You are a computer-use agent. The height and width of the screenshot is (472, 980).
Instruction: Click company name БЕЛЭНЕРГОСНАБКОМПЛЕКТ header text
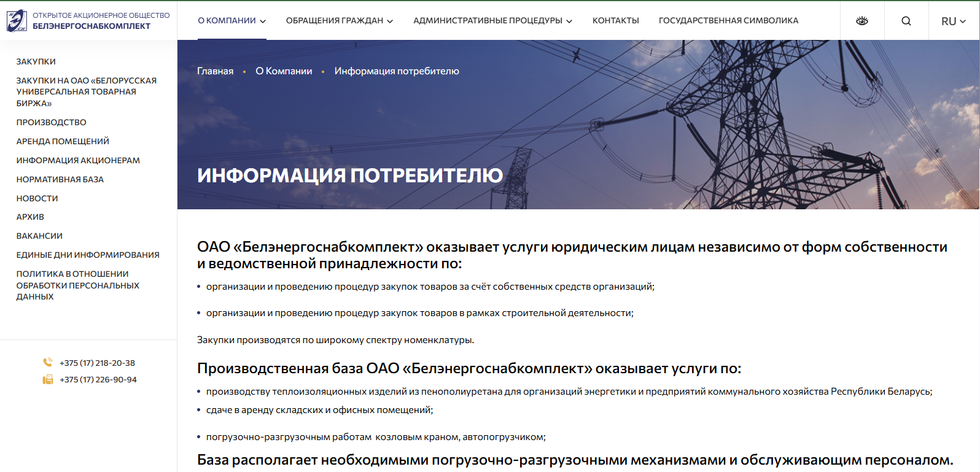pos(91,26)
